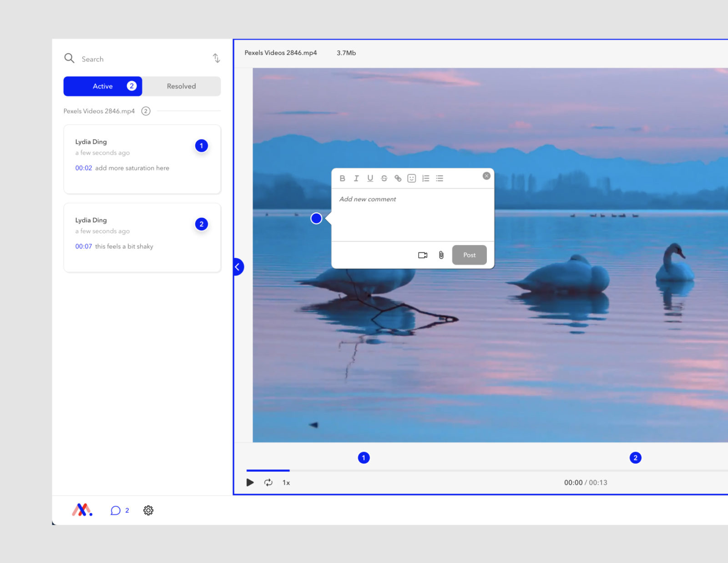Toggle loop playback
The height and width of the screenshot is (563, 728).
(x=268, y=482)
